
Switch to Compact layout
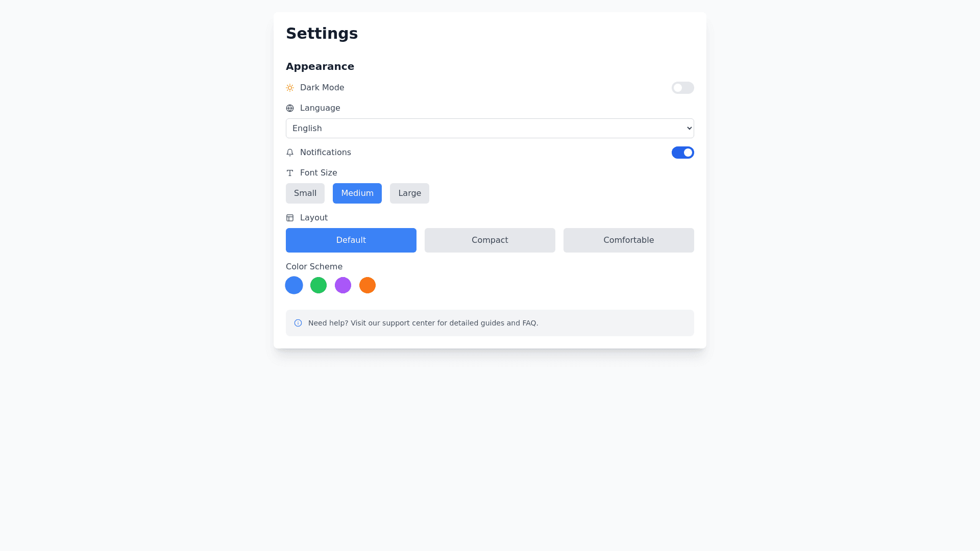click(x=490, y=240)
